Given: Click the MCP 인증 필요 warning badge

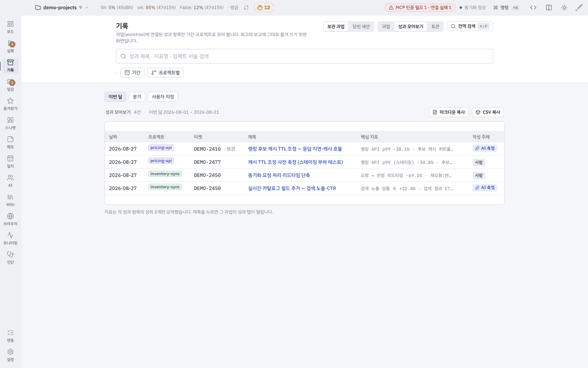Looking at the screenshot, I should [420, 7].
